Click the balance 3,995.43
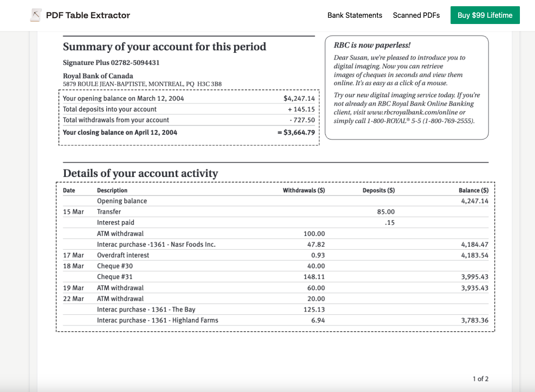Image resolution: width=535 pixels, height=392 pixels. (x=475, y=277)
